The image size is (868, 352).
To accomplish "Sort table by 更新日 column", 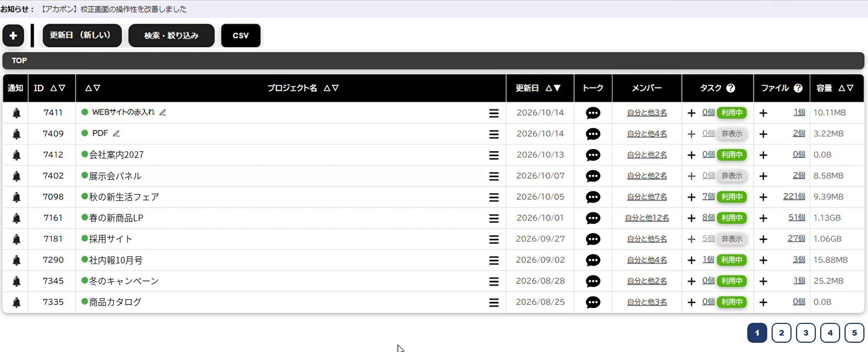I will pyautogui.click(x=553, y=88).
